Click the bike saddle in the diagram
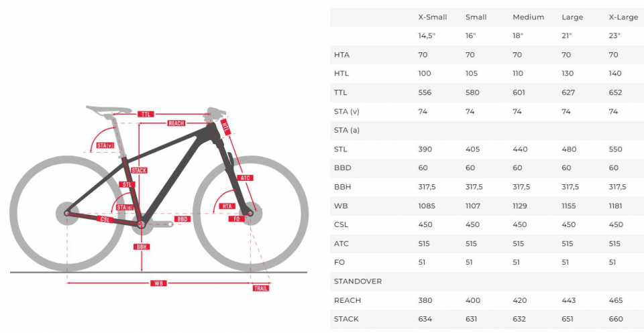Image resolution: width=644 pixels, height=333 pixels. 109,109
